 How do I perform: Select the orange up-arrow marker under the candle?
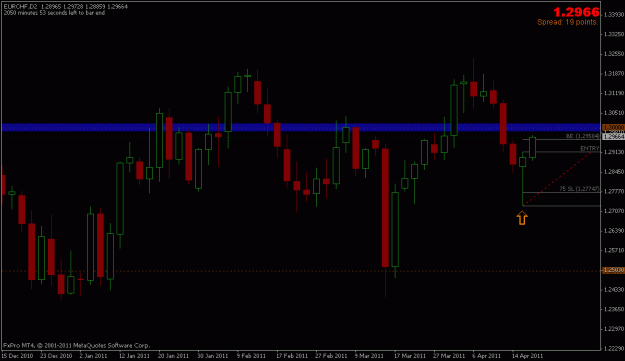click(x=522, y=218)
